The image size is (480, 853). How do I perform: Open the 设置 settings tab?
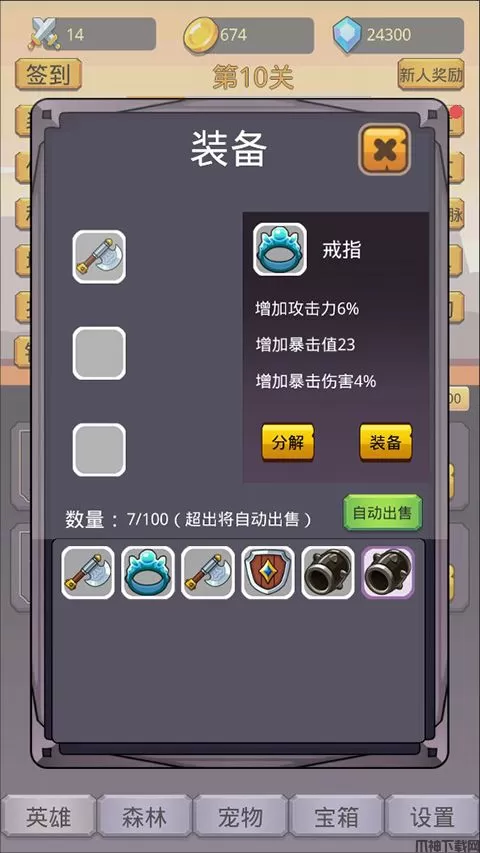[x=432, y=817]
